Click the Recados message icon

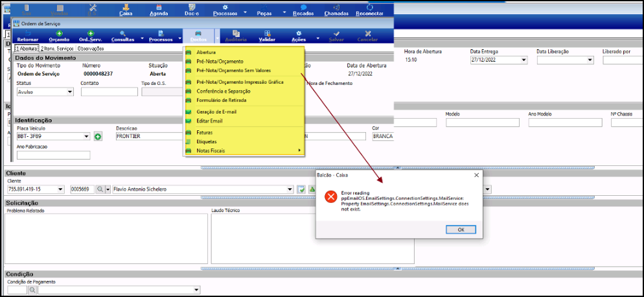[299, 7]
